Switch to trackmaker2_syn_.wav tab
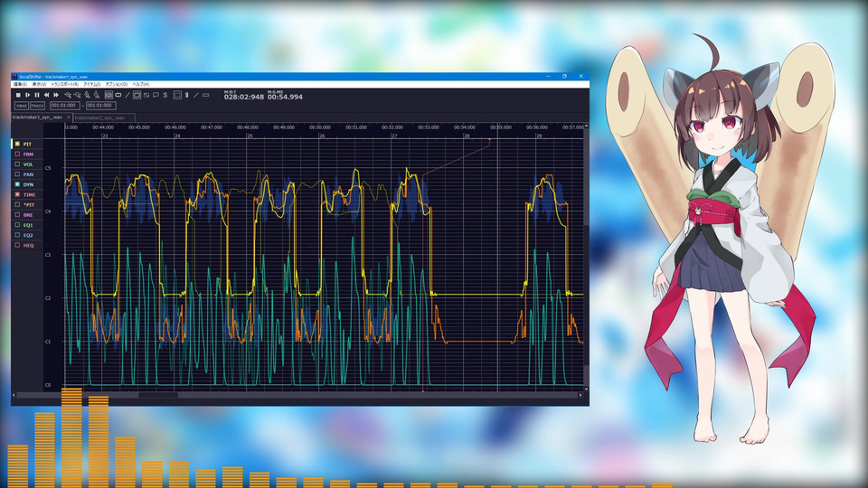This screenshot has height=488, width=868. click(103, 117)
